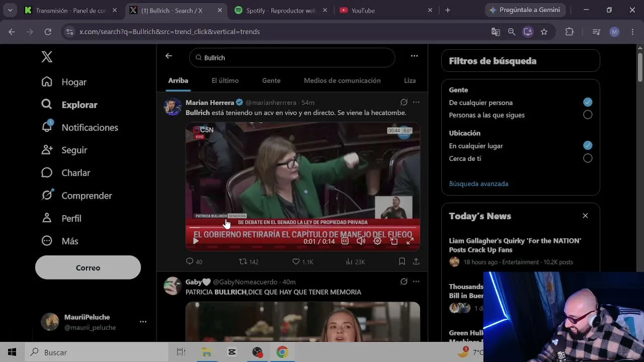Screen dimensions: 644x362
Task: Open Grok action on Marian Herrera's post
Action: click(x=404, y=102)
